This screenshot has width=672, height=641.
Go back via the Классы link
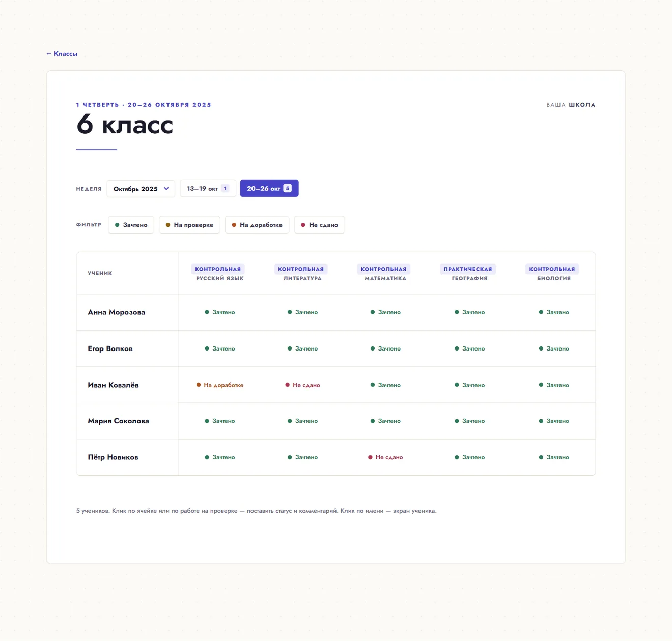point(62,53)
